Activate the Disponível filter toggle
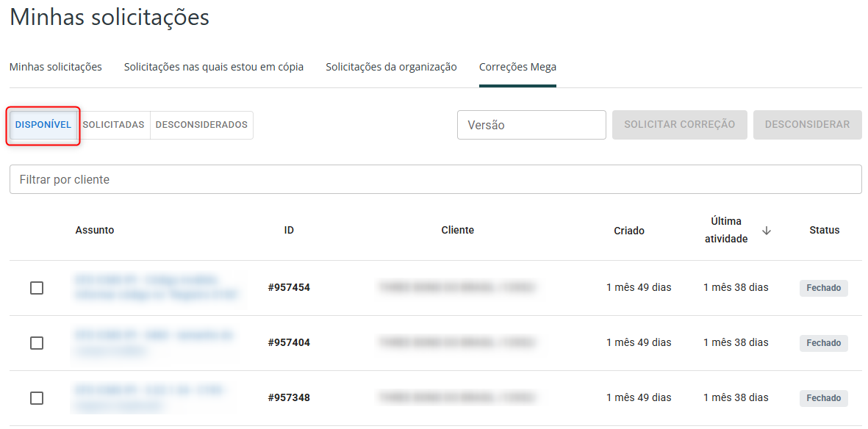 (x=43, y=125)
